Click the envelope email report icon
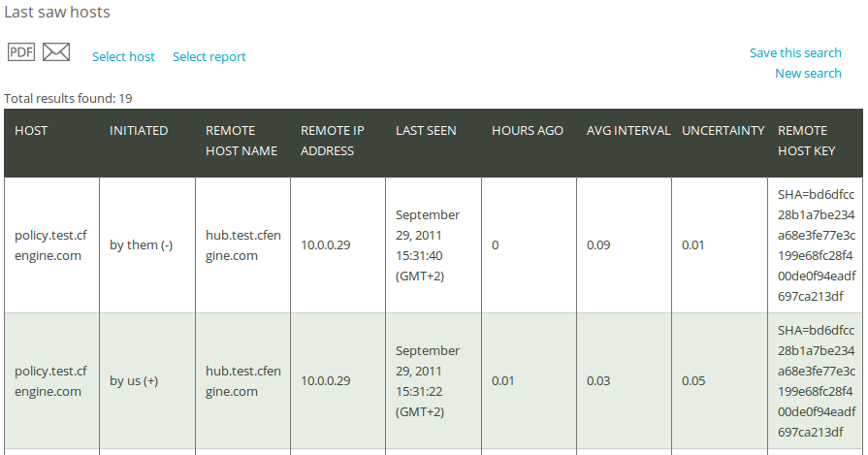 56,52
